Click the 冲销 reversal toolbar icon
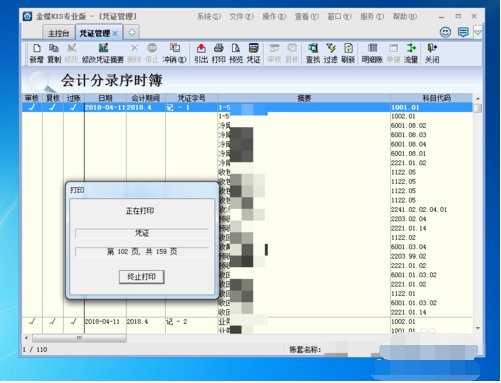501x383 pixels. coord(174,53)
